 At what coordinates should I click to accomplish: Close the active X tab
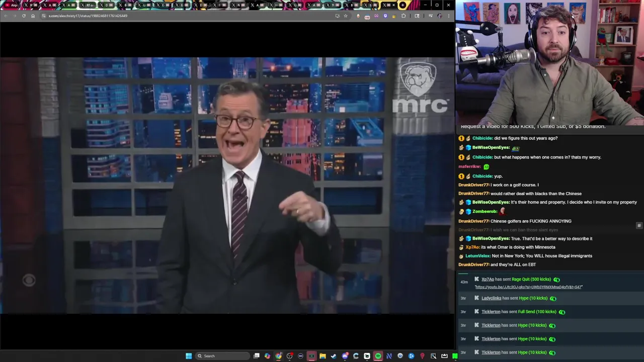click(x=394, y=5)
